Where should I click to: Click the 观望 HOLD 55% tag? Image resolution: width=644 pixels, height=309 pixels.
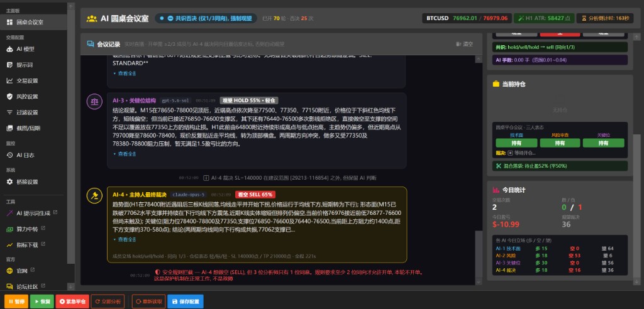click(249, 100)
